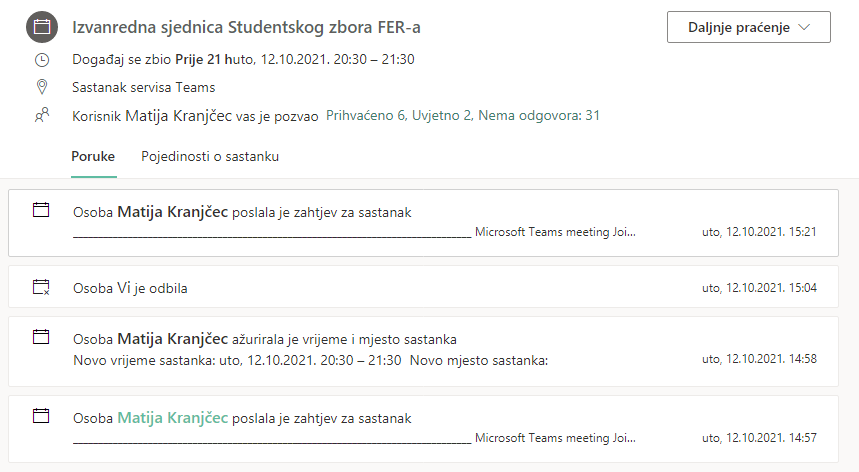Click the attendees people icon

point(42,115)
